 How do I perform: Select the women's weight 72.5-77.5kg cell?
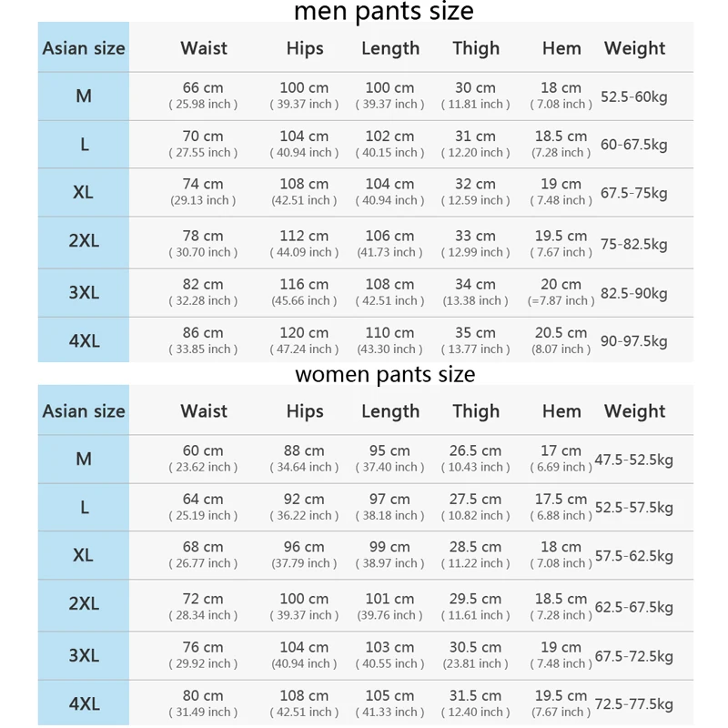click(633, 703)
